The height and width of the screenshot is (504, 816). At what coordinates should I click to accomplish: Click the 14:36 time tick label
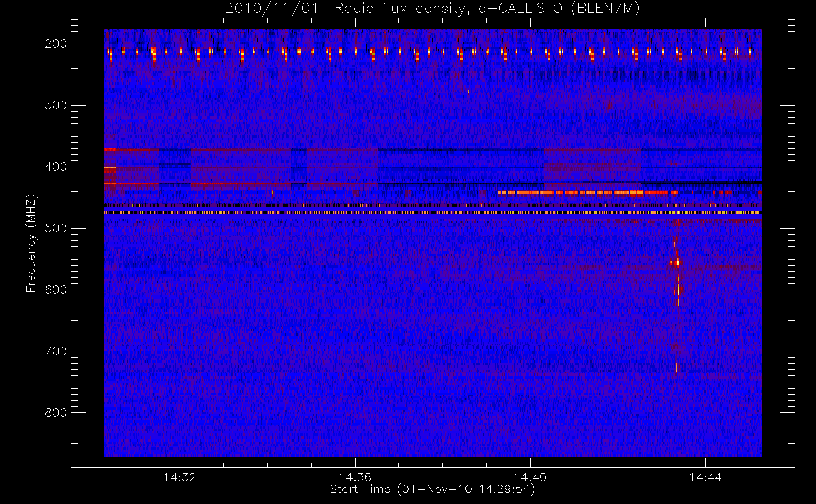[x=355, y=477]
